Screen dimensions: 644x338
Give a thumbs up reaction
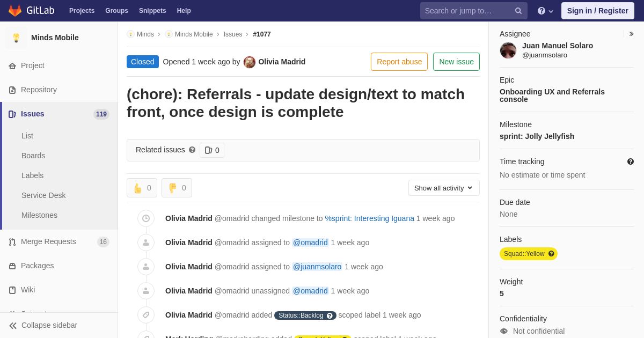[x=142, y=188]
